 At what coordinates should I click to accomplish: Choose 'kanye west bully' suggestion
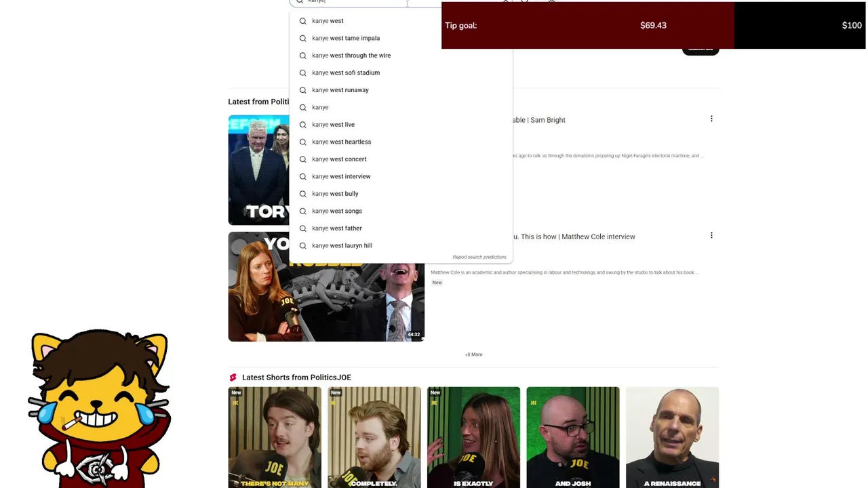tap(401, 194)
